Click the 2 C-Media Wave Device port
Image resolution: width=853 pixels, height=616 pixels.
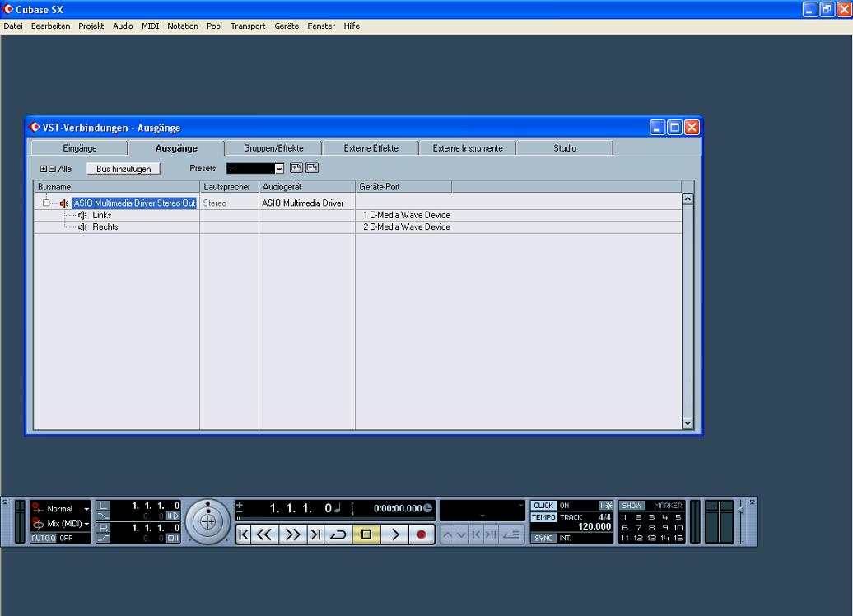pyautogui.click(x=407, y=227)
